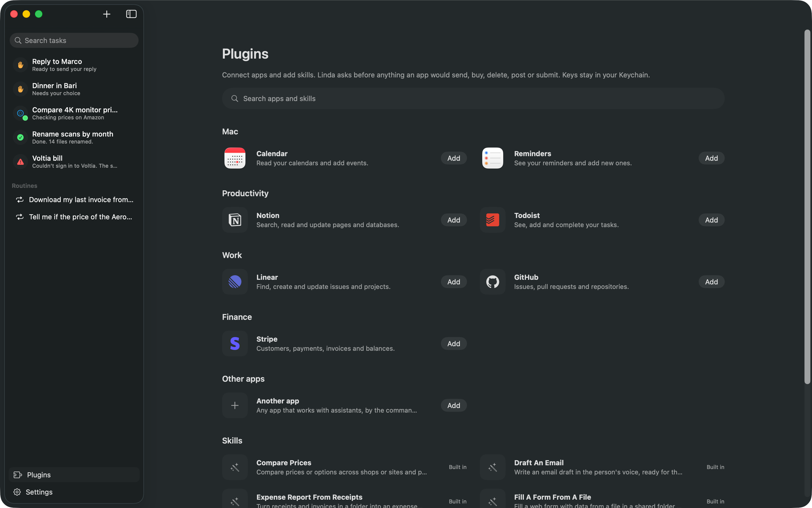Click the green checkmark icon for Rename scans
Image resolution: width=812 pixels, height=508 pixels.
pyautogui.click(x=20, y=137)
